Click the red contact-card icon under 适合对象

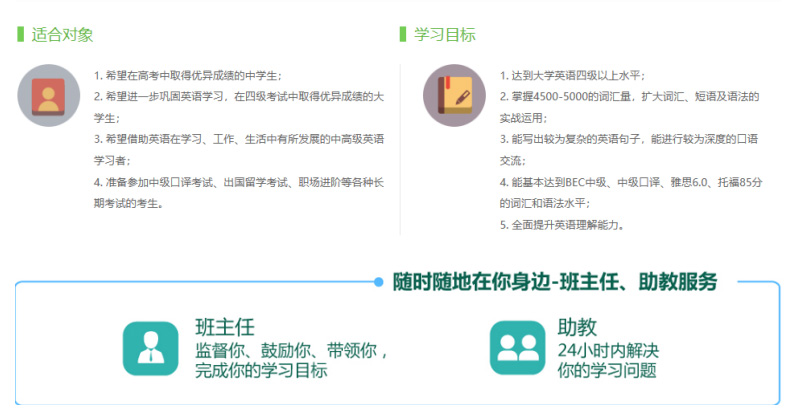[x=49, y=95]
